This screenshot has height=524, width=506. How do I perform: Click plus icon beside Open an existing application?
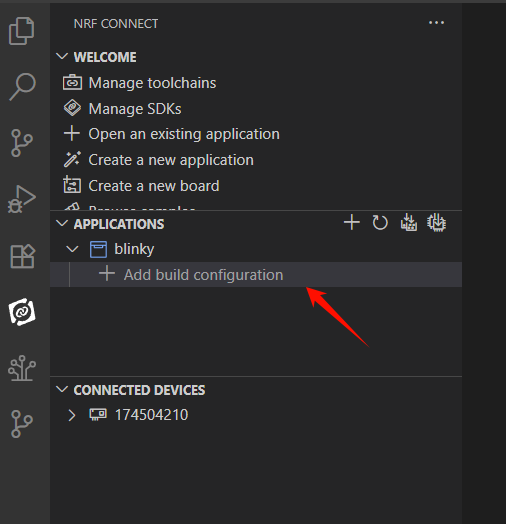[72, 134]
